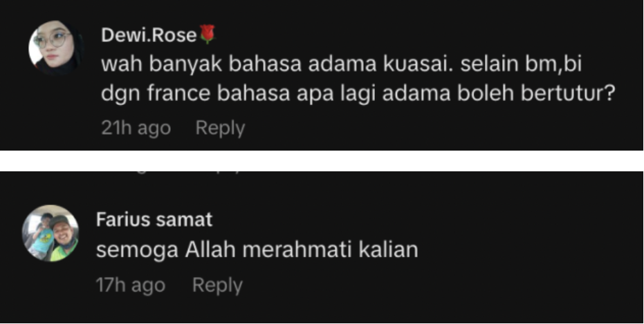Viewport: 644px width, 324px height.
Task: Click the white divider between the comments
Action: [x=322, y=161]
